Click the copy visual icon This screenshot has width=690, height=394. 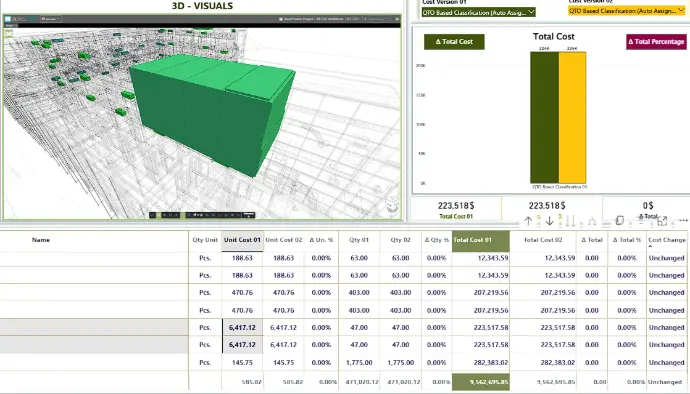pos(620,220)
